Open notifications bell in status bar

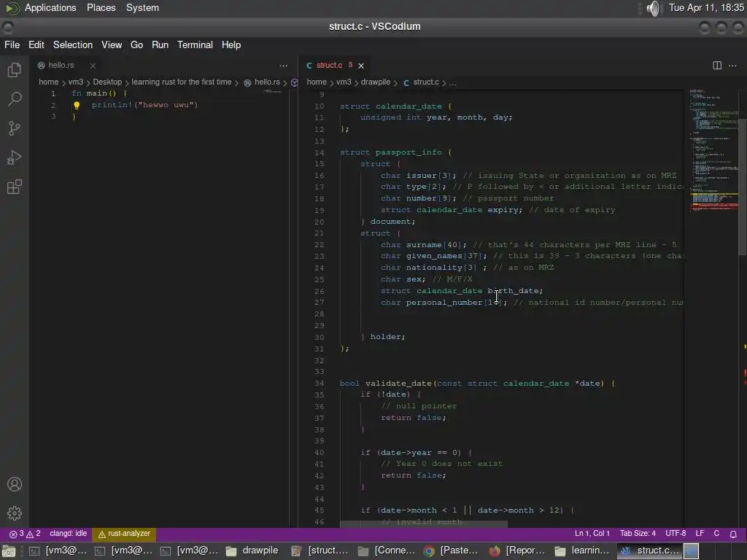(x=733, y=534)
